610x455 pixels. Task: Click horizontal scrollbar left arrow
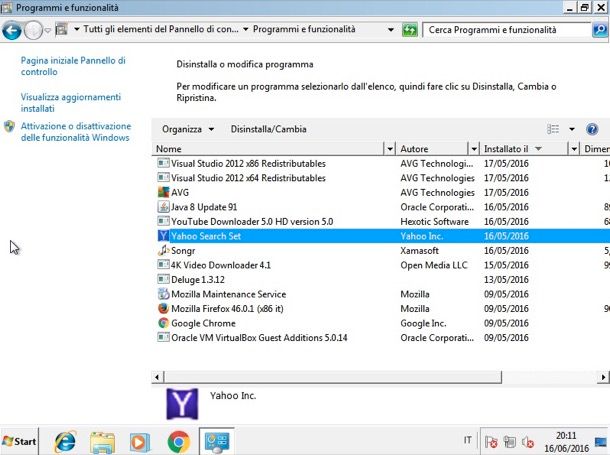tap(157, 377)
